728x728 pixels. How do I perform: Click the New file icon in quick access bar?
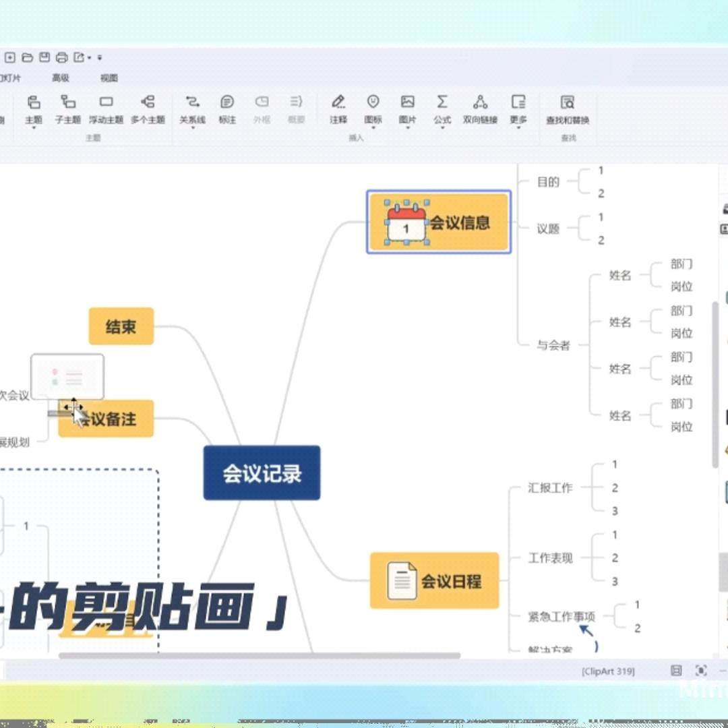tap(10, 57)
